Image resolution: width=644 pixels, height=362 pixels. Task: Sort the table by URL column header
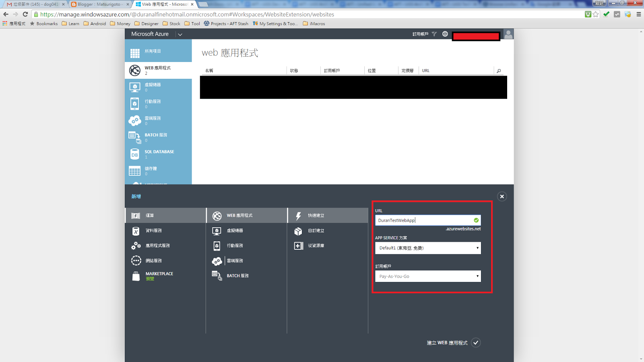[426, 71]
